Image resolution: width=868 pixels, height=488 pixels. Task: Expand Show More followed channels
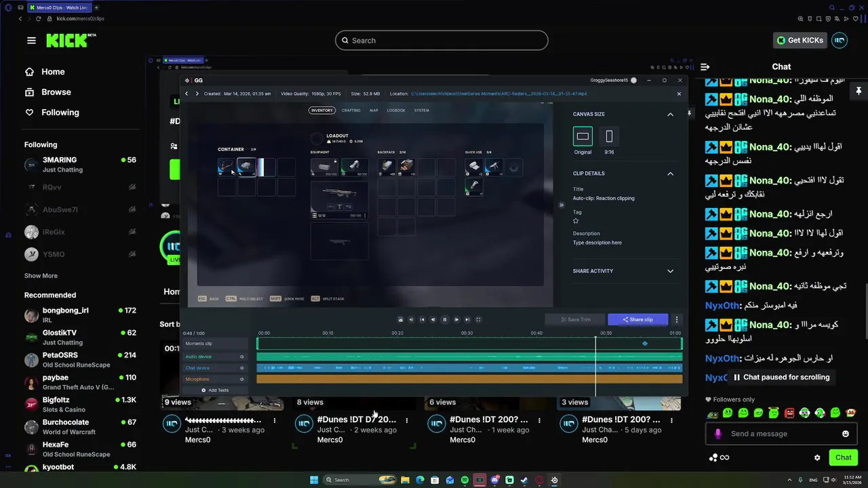tap(41, 276)
